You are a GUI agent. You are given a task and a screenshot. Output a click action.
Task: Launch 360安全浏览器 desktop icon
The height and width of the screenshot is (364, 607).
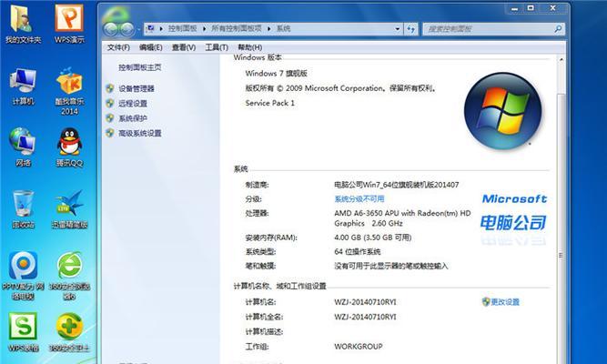(69, 265)
